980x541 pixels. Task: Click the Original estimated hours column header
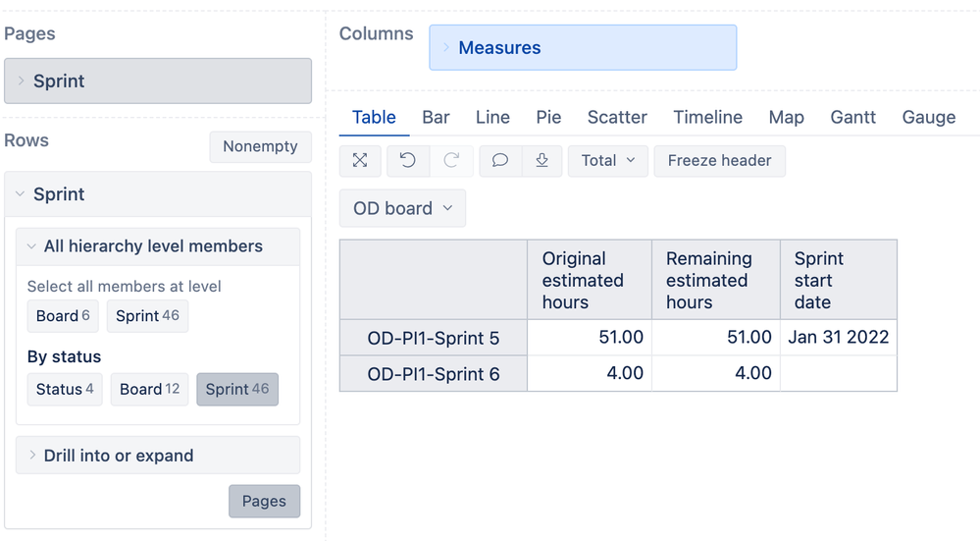589,280
